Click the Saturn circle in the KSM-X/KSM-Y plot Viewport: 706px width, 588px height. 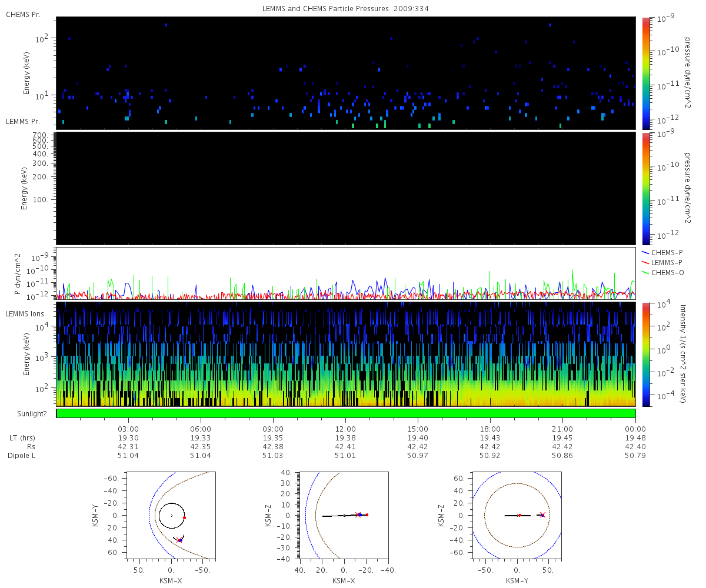pos(172,516)
